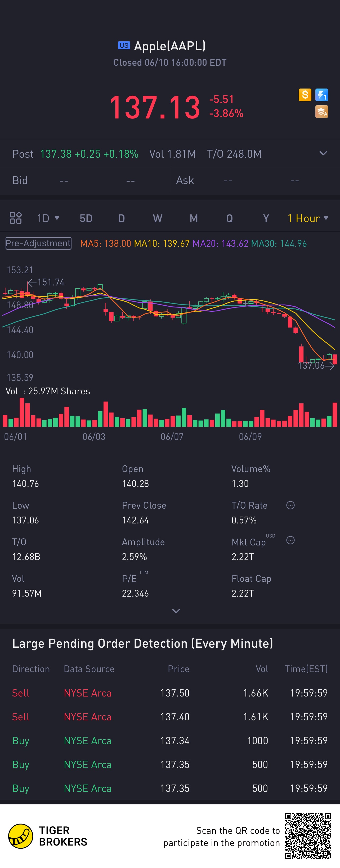Open the chart layout grid icon
Viewport: 340px width, 868px height.
[x=15, y=218]
